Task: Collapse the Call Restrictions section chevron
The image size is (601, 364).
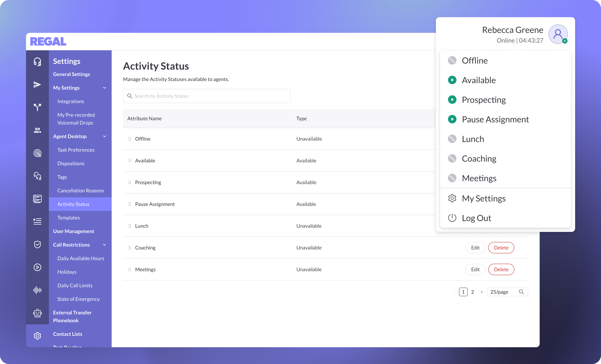Action: tap(104, 245)
